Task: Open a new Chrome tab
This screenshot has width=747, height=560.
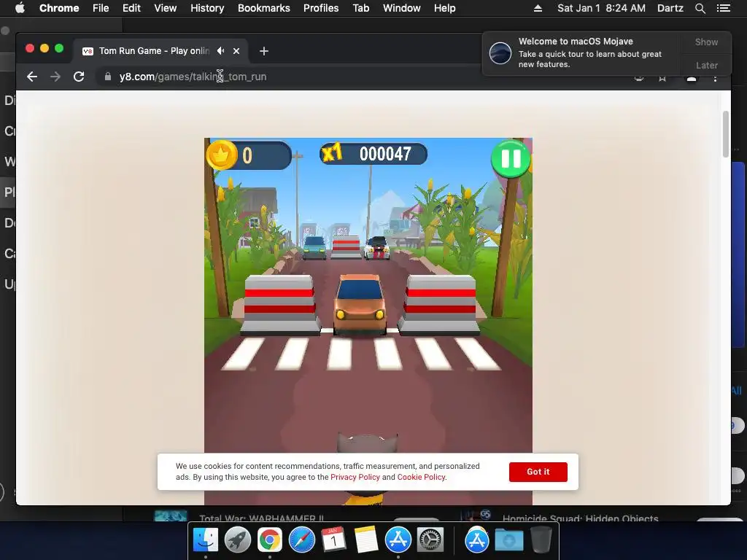Action: (x=264, y=51)
